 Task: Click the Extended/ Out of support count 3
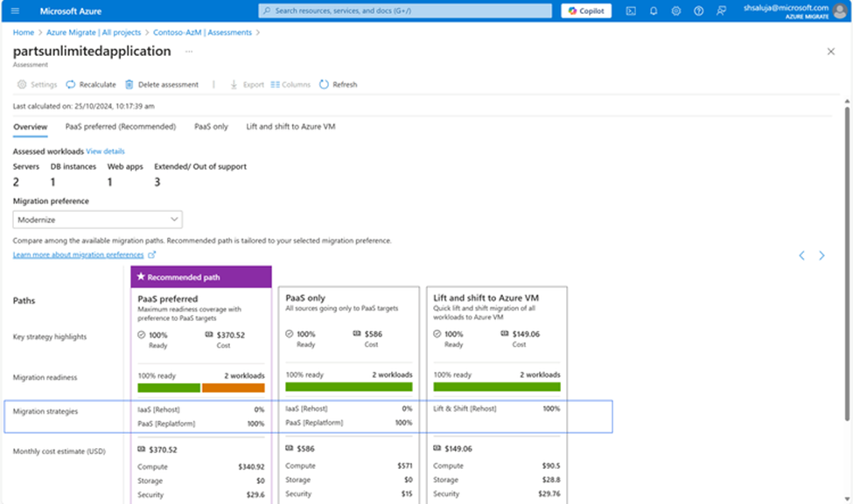pyautogui.click(x=157, y=182)
